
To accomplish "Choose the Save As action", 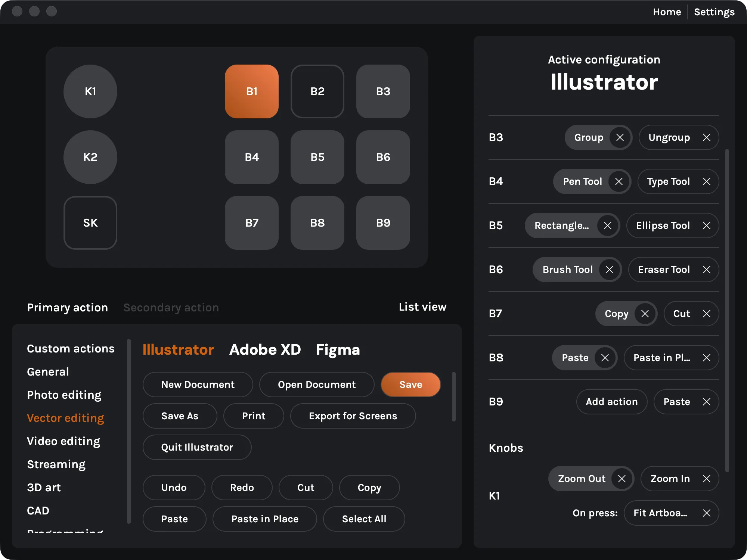I will pos(180,416).
